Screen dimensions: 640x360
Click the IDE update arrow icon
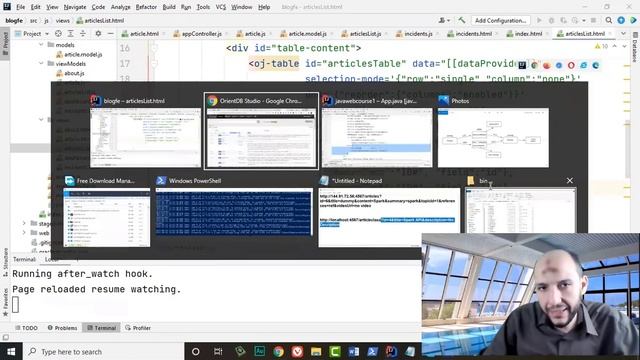pos(621,20)
